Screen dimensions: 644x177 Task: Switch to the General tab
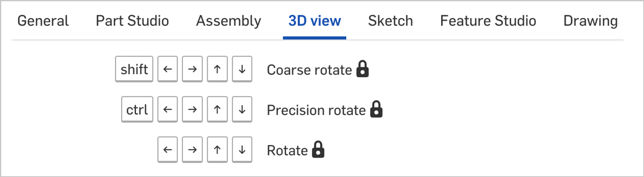43,21
